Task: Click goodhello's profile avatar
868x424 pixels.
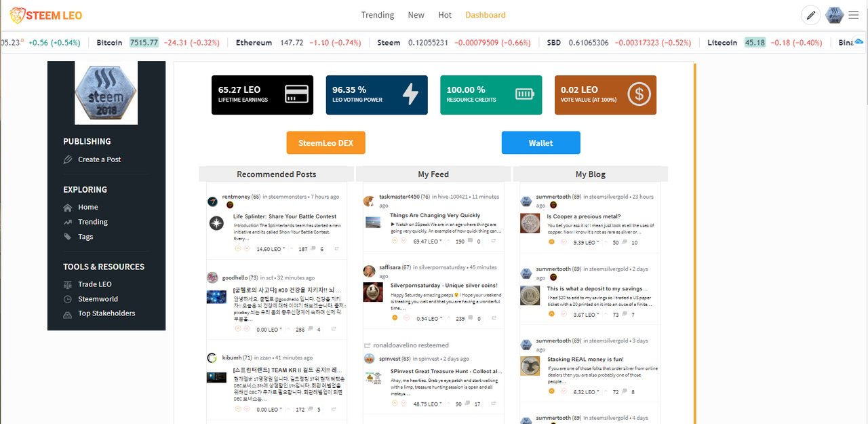Action: click(212, 277)
